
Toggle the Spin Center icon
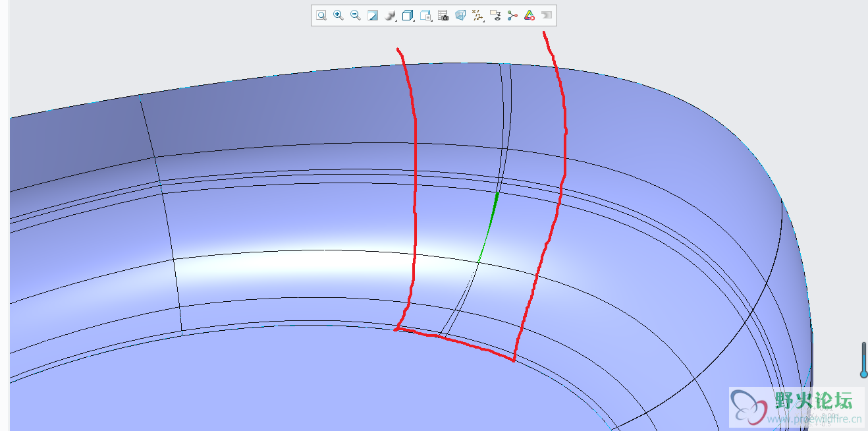pos(513,15)
